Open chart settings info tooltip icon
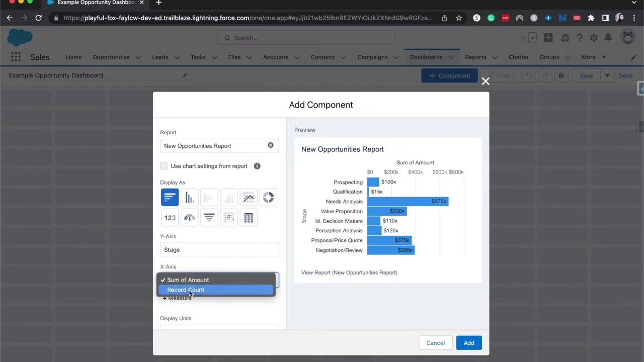The width and height of the screenshot is (644, 362). click(257, 166)
